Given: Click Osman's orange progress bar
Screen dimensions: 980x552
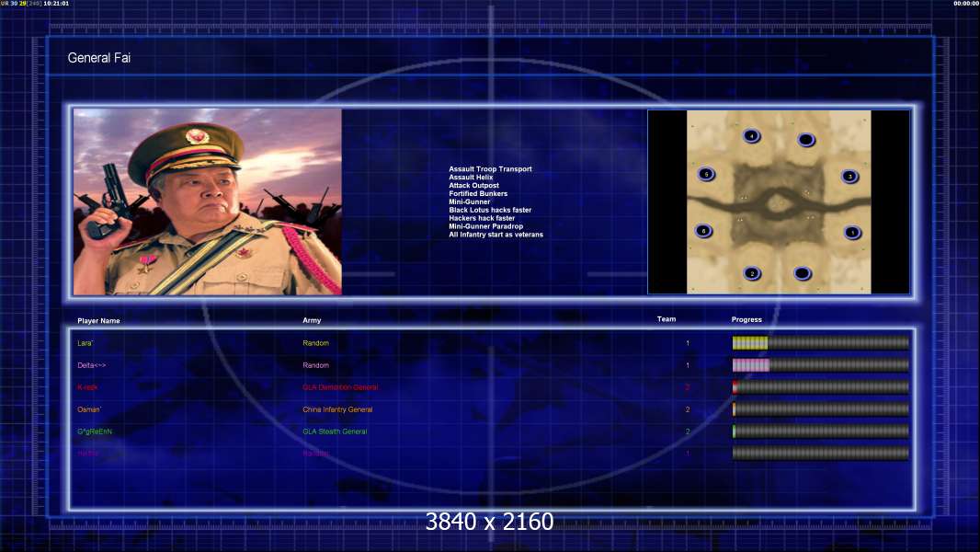Looking at the screenshot, I should click(x=820, y=409).
